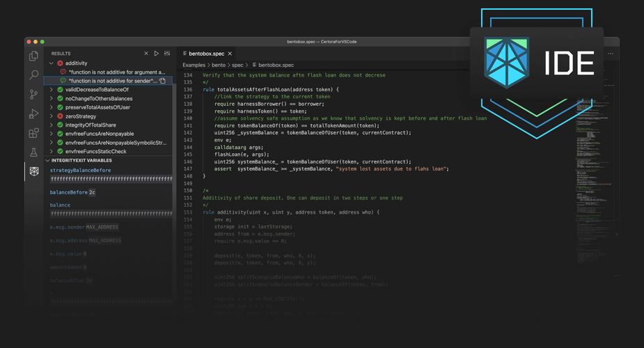This screenshot has height=348, width=644.
Task: Open the Explorer view in activity bar
Action: (x=33, y=56)
